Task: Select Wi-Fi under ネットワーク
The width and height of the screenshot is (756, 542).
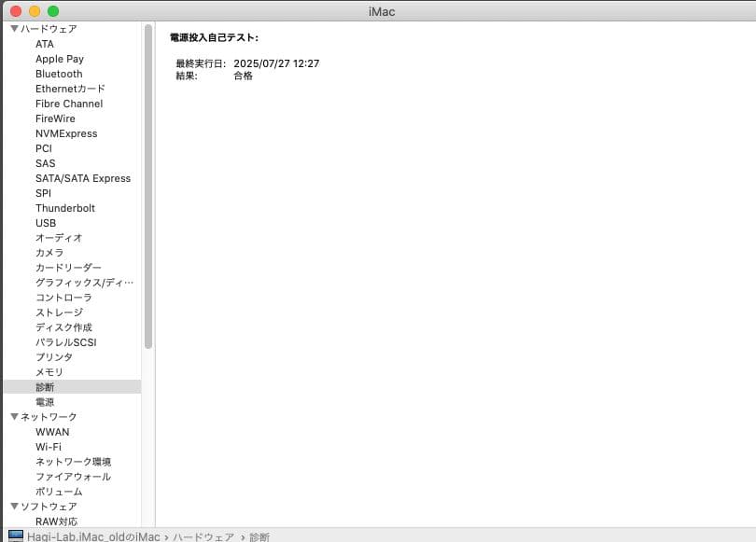Action: (50, 447)
